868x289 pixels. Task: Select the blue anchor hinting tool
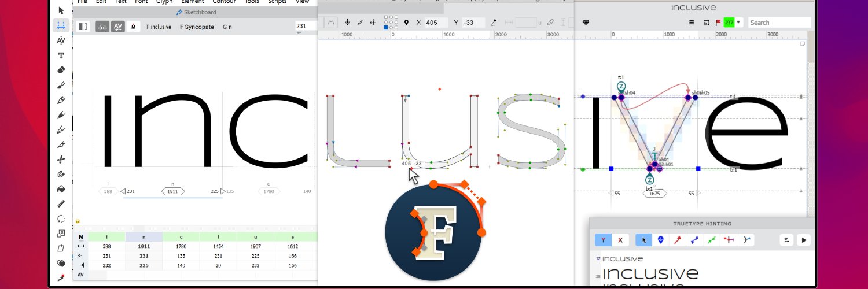pos(661,240)
